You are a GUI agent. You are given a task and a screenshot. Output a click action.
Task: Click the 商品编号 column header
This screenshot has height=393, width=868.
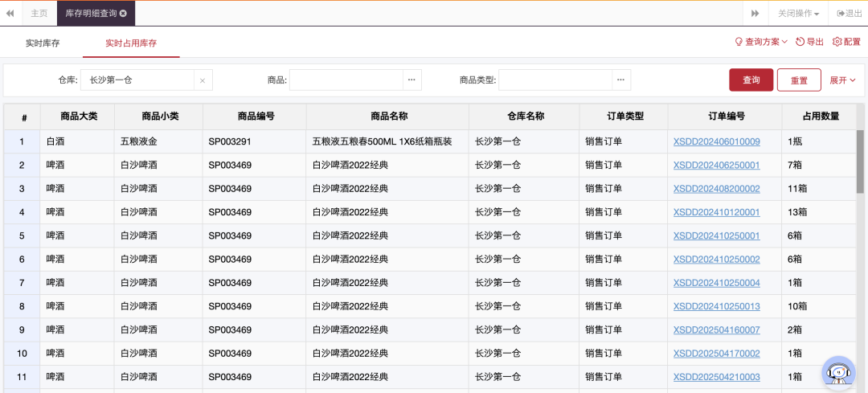point(255,117)
